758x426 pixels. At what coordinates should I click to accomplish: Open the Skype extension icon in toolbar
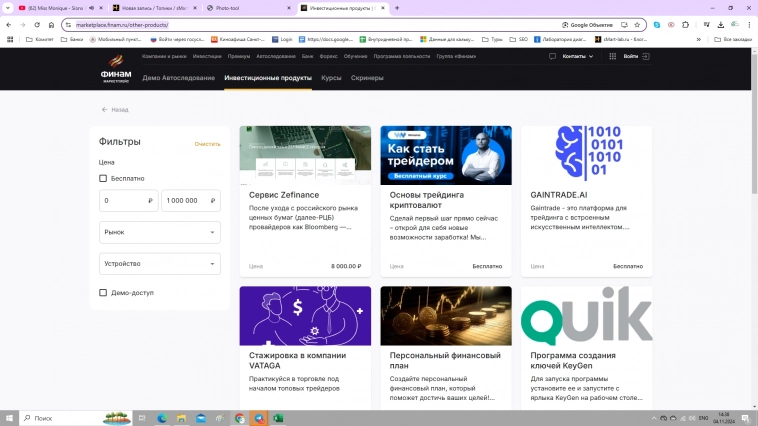point(656,25)
